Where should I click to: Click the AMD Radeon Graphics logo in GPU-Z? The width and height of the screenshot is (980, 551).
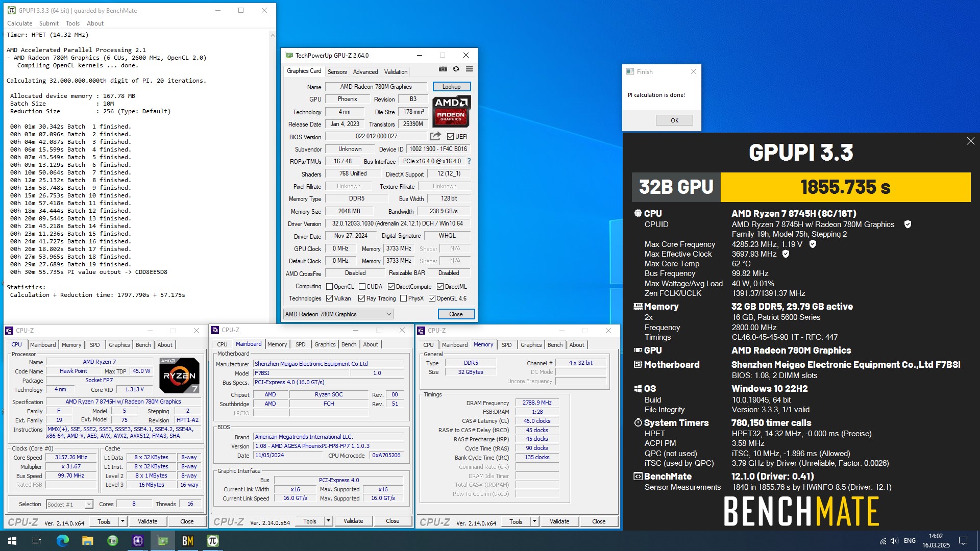(451, 111)
